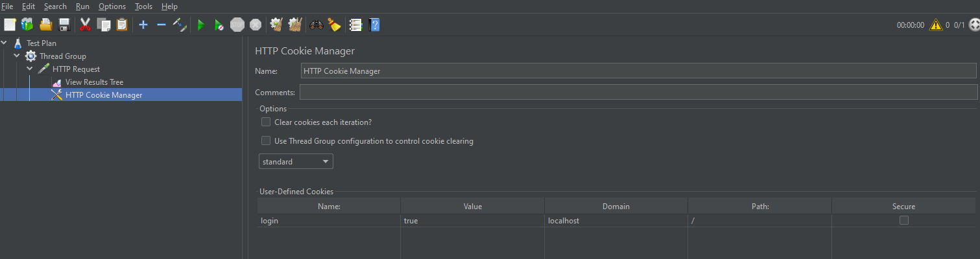Open the Run menu
980x259 pixels.
click(82, 6)
